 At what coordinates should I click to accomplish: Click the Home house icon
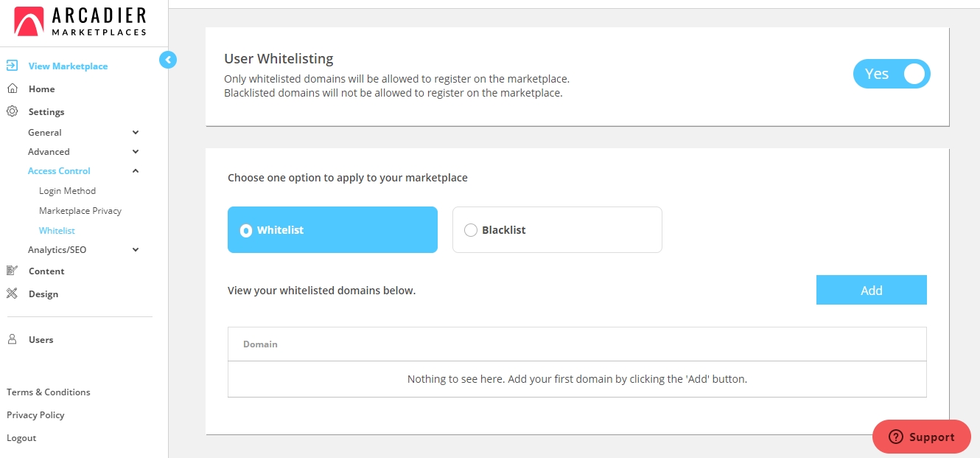pyautogui.click(x=12, y=89)
